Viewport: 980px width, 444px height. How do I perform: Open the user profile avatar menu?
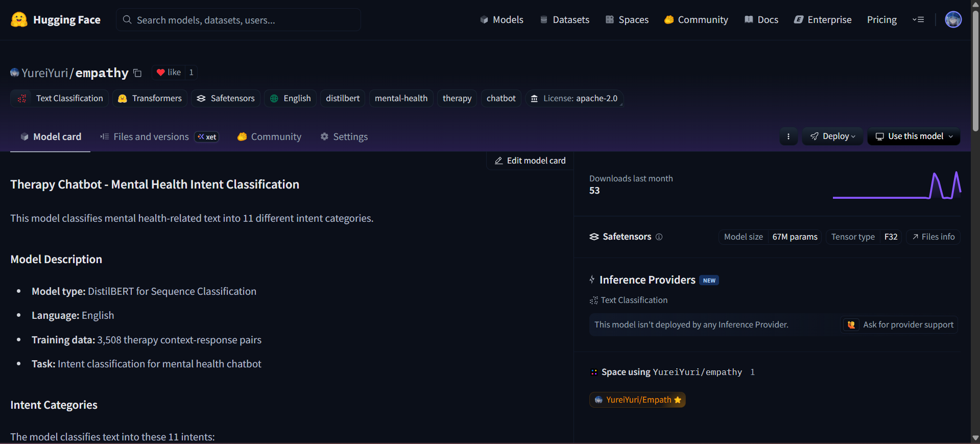click(953, 20)
